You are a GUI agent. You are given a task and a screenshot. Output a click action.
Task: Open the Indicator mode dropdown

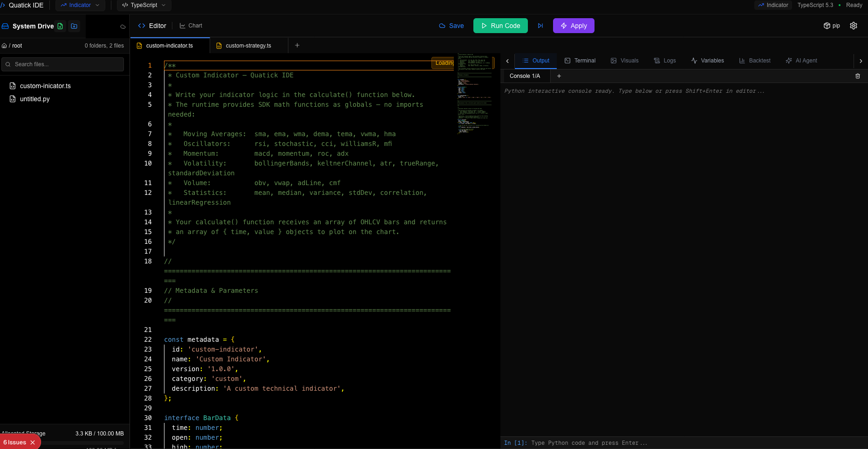tap(80, 5)
